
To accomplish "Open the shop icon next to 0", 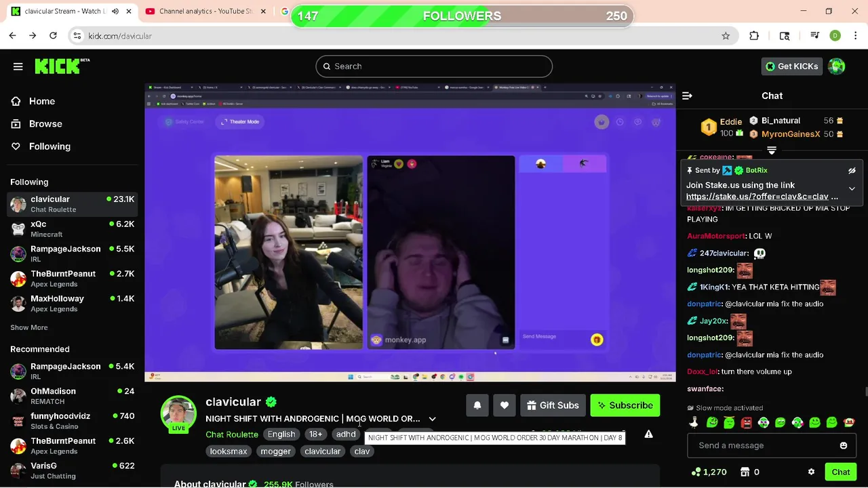I will [x=745, y=472].
